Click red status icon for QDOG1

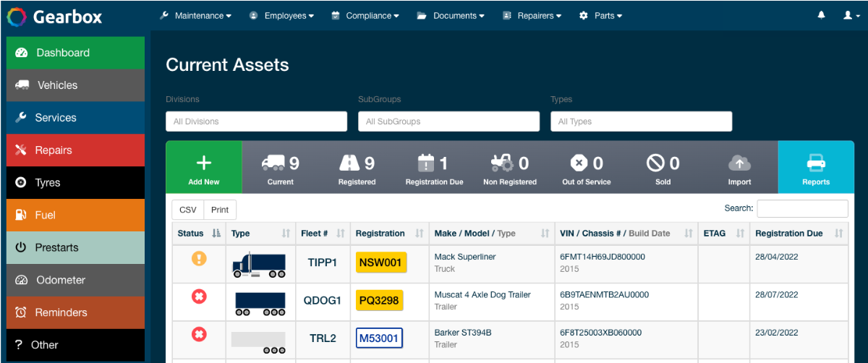[x=199, y=295]
